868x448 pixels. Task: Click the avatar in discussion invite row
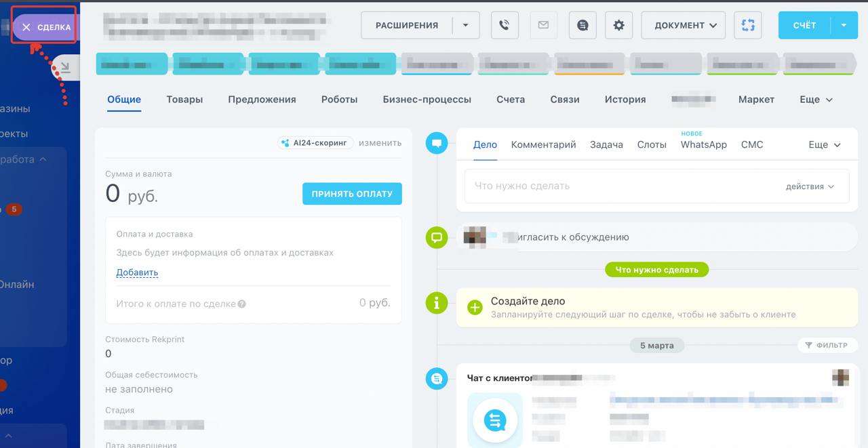475,236
